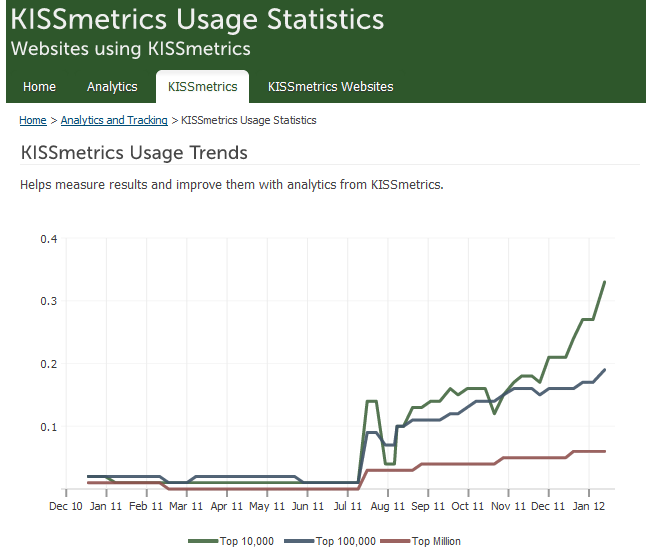Click the Jun 11 axis label

tap(308, 506)
